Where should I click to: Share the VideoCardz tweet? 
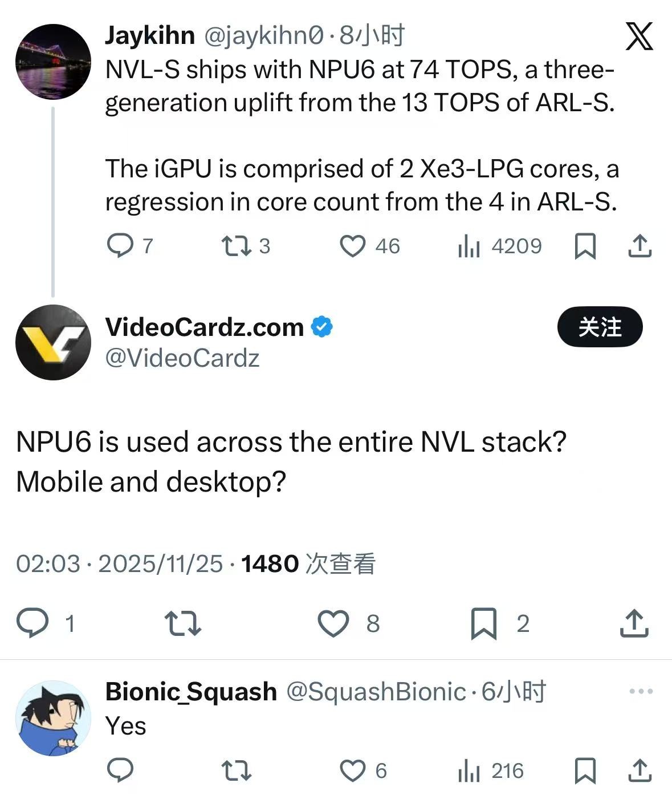point(634,623)
